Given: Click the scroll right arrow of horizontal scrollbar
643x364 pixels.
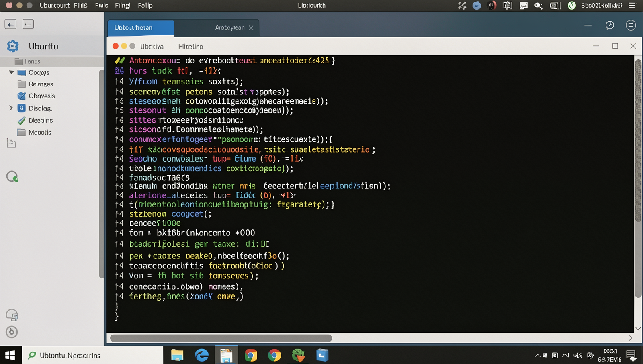Looking at the screenshot, I should click(631, 338).
